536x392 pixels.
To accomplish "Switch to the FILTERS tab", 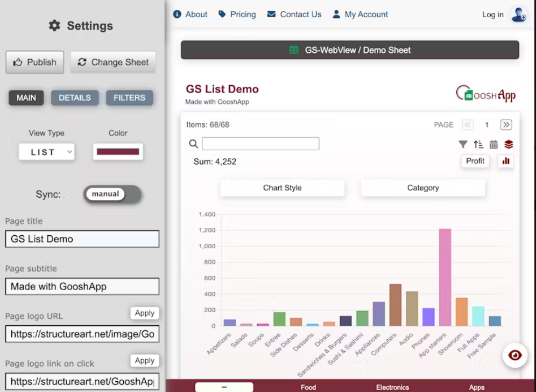I will tap(130, 98).
